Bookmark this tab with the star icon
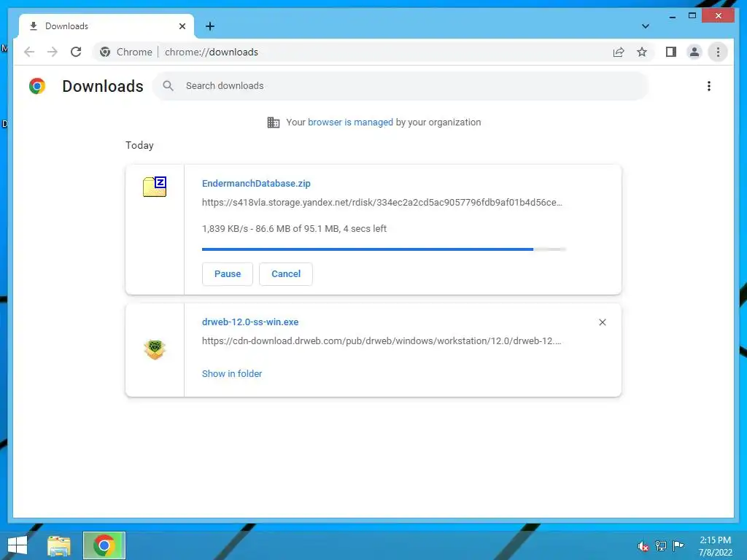This screenshot has height=560, width=747. (642, 52)
